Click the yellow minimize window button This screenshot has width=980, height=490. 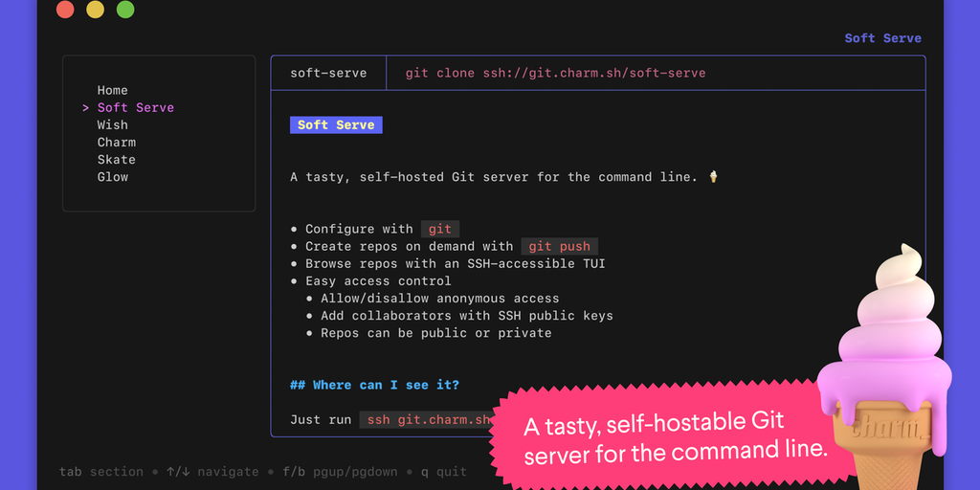coord(95,10)
